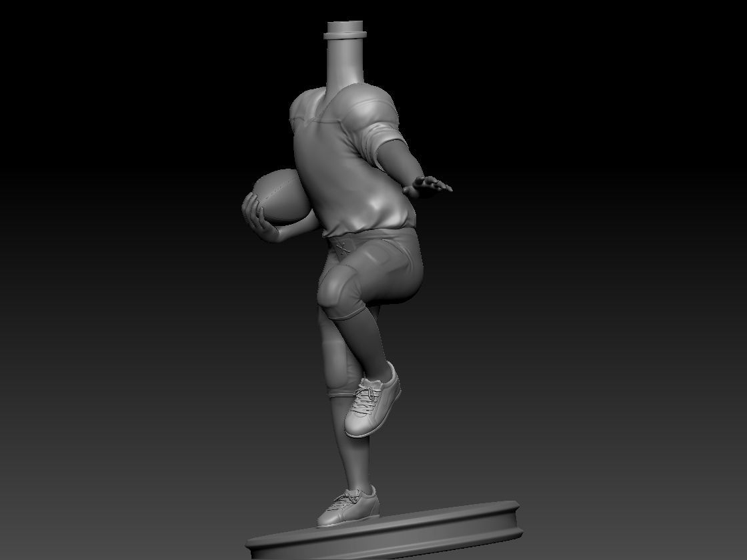The image size is (747, 560).
Task: Select the bottle-neck cap on top
Action: [x=345, y=30]
